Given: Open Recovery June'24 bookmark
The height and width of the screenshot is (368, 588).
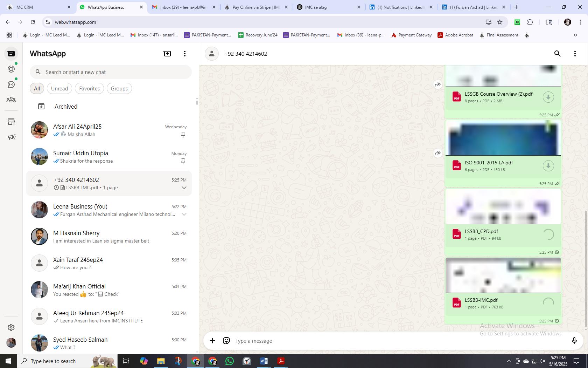Looking at the screenshot, I should click(x=258, y=35).
